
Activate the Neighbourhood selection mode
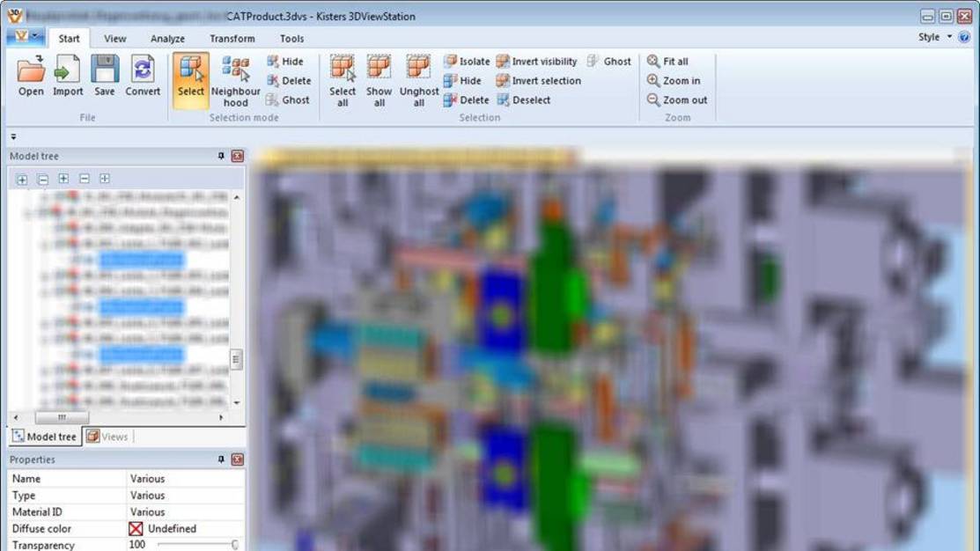pos(236,81)
